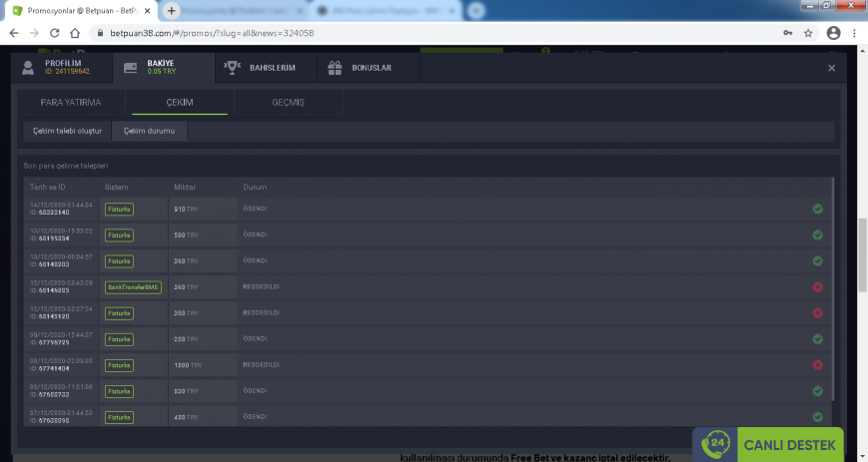868x462 pixels.
Task: Click the green checkmark on the 250 TRY row
Action: tap(818, 339)
